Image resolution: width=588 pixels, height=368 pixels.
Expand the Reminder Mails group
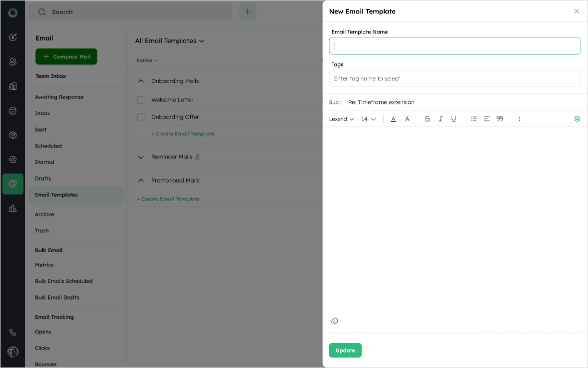tap(141, 157)
